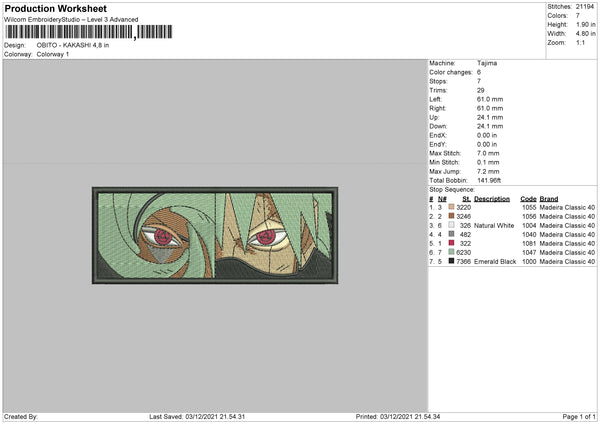This screenshot has width=600, height=424.
Task: Select the Height value 1.90 in
Action: [x=585, y=24]
